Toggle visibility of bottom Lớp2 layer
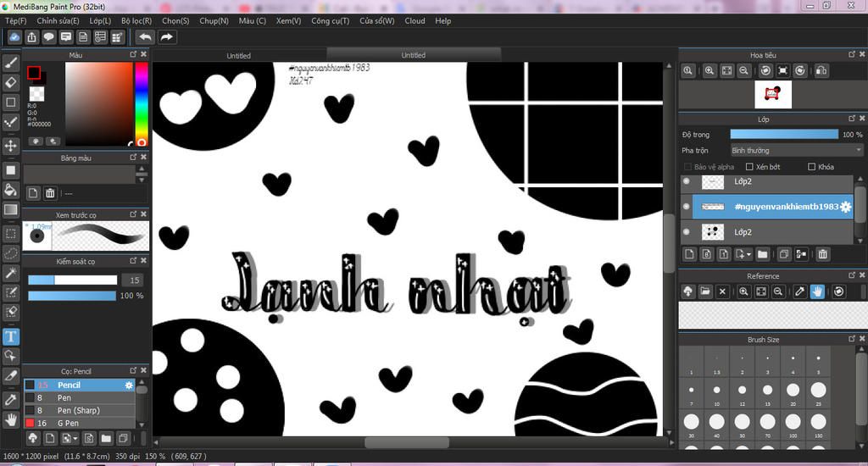Viewport: 868px width, 466px height. click(x=687, y=232)
